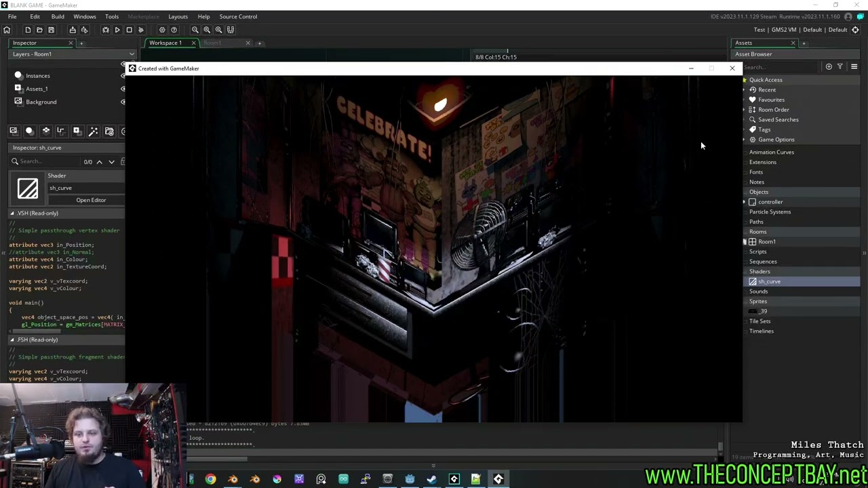Go to the Home start page icon
This screenshot has width=868, height=488.
point(7,30)
